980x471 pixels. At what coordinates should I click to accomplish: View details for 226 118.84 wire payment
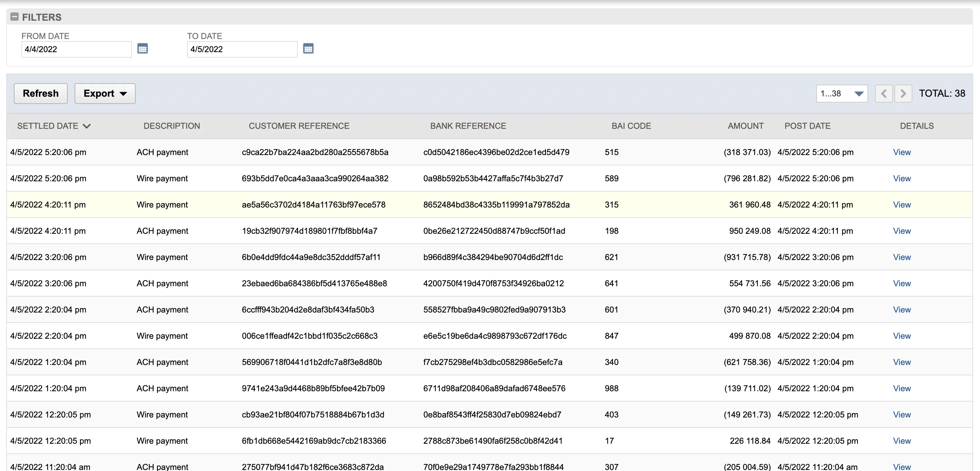click(x=902, y=441)
